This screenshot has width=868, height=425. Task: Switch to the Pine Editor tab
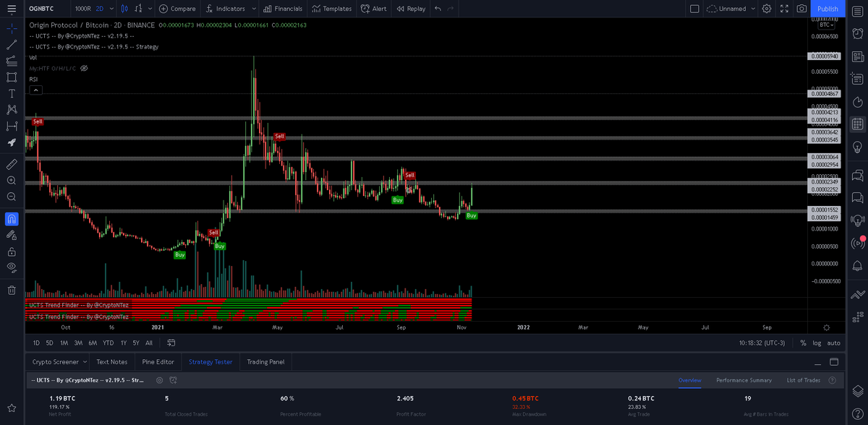158,361
